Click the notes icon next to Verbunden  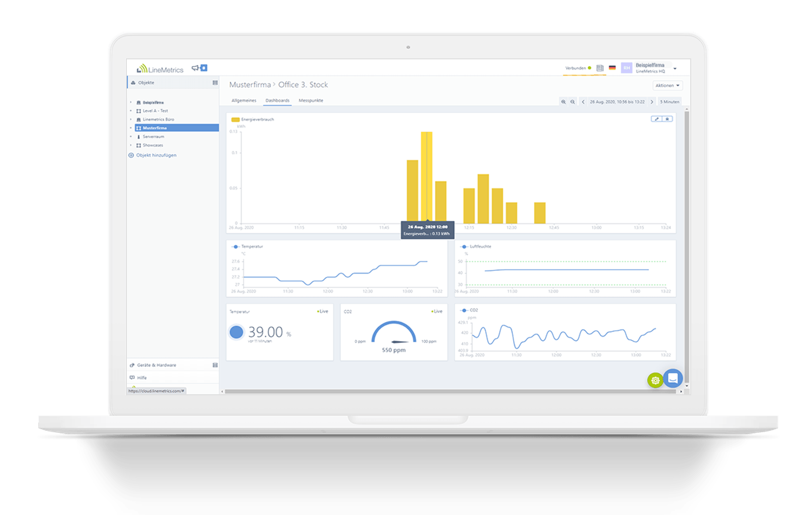pos(600,67)
